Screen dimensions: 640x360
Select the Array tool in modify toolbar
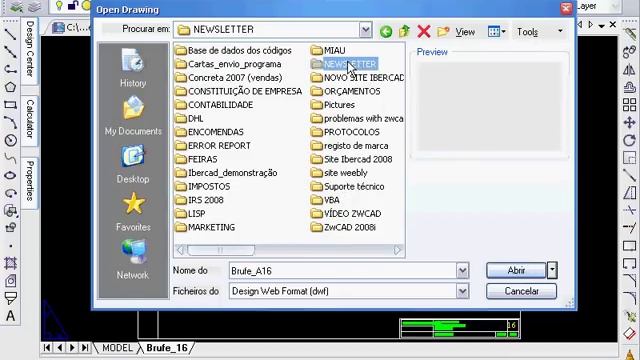(629, 104)
